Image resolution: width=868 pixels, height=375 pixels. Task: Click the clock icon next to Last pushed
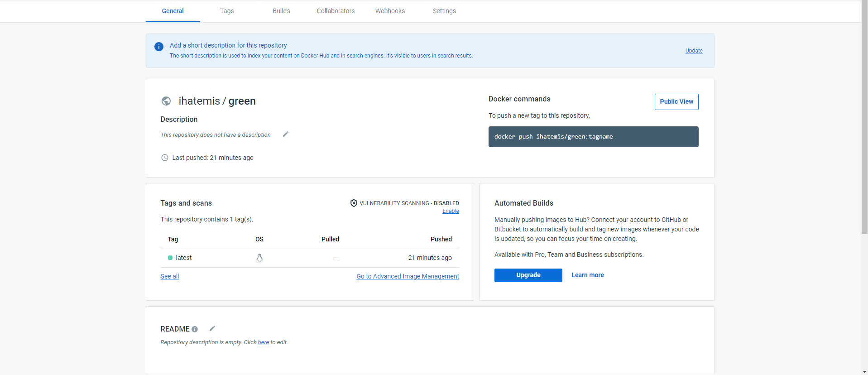coord(165,158)
